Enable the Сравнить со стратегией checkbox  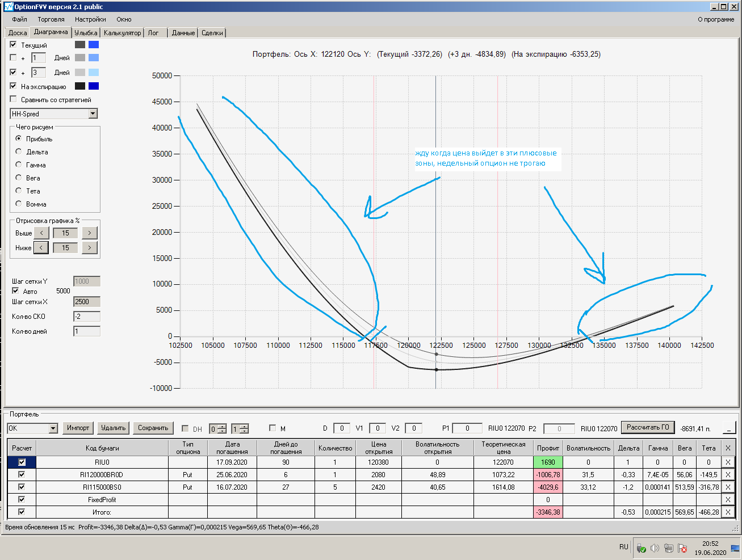pos(14,99)
